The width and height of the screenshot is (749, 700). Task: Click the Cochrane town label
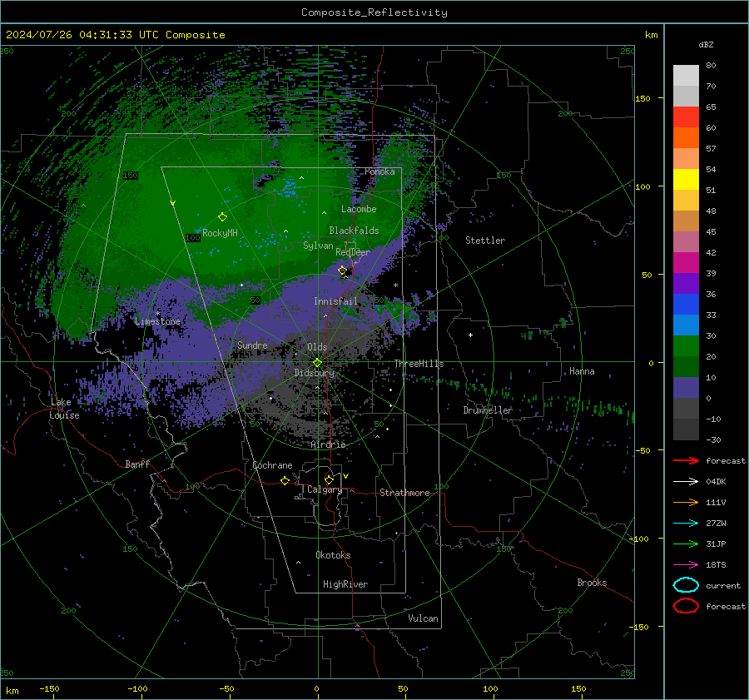(272, 465)
